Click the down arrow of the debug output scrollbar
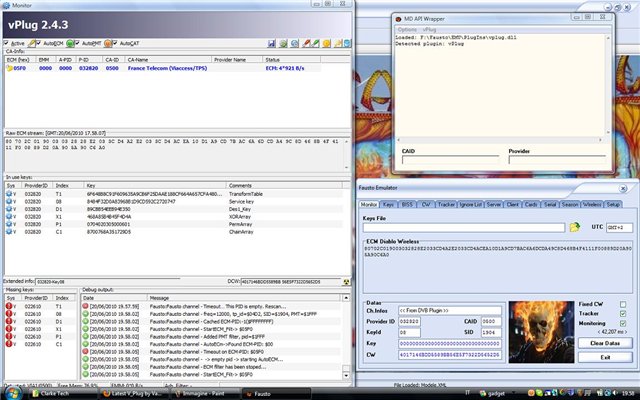 (346, 376)
